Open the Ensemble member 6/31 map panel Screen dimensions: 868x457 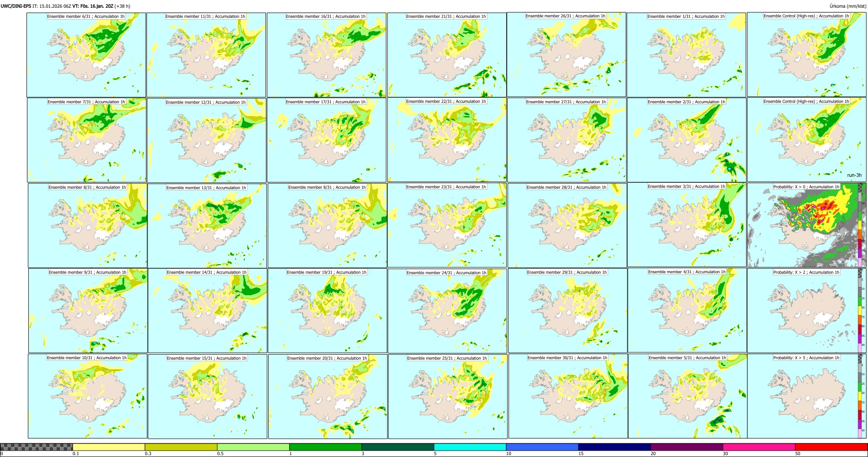click(86, 55)
